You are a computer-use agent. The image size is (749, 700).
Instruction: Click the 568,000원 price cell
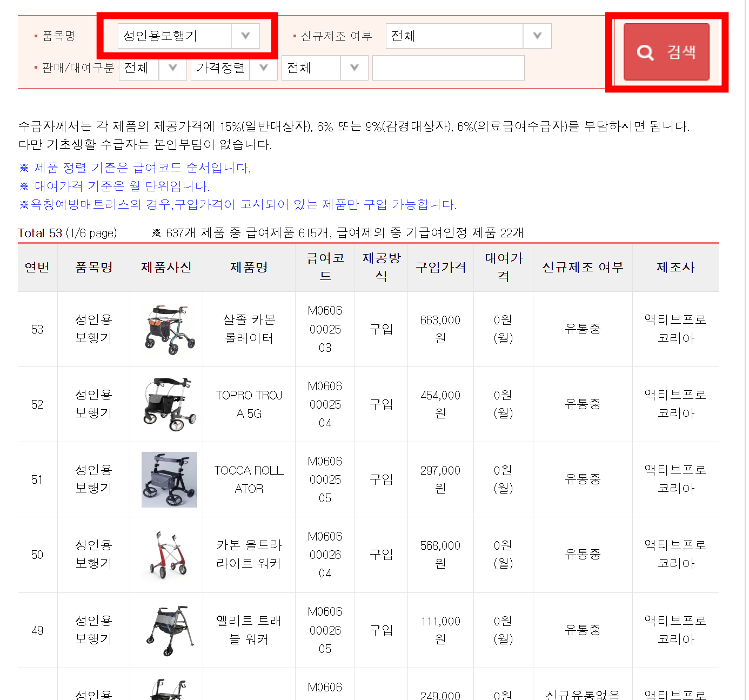tap(440, 554)
